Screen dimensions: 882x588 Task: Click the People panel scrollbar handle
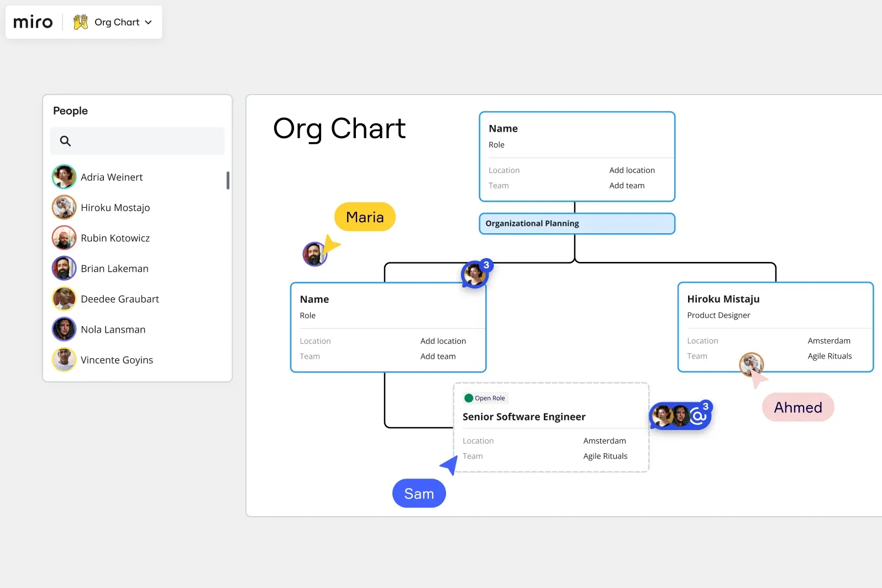click(x=228, y=180)
